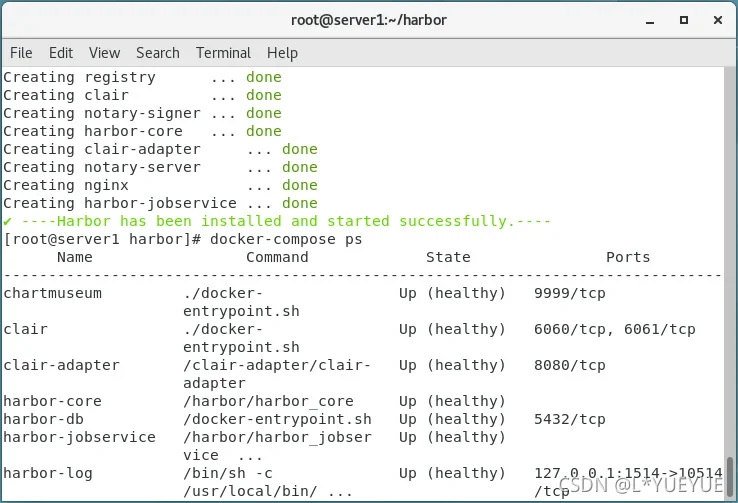The image size is (738, 503).
Task: Click the /clair-adapter/clair- command text
Action: click(x=277, y=365)
